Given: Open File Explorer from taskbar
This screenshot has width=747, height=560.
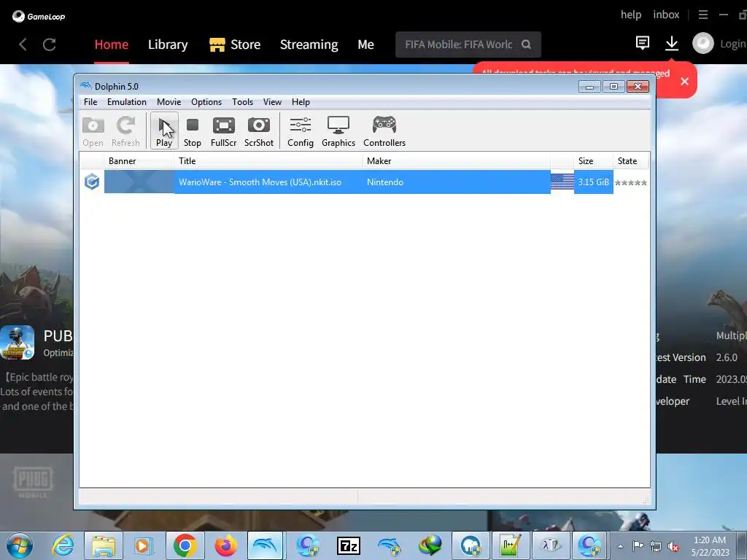Looking at the screenshot, I should click(104, 545).
